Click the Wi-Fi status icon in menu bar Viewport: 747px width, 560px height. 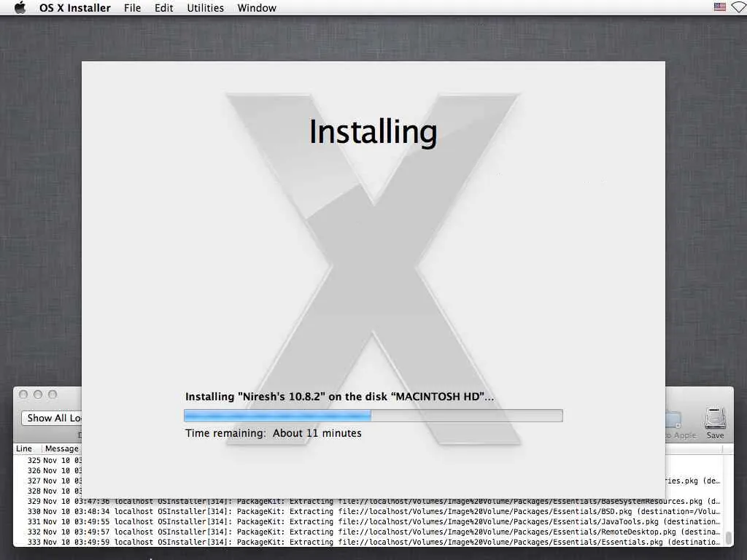pyautogui.click(x=740, y=7)
